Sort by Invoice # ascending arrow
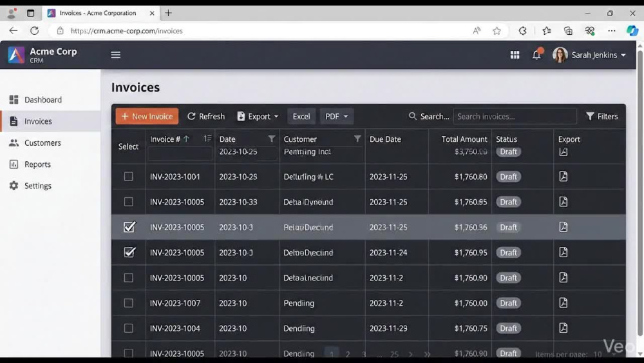 pos(186,139)
